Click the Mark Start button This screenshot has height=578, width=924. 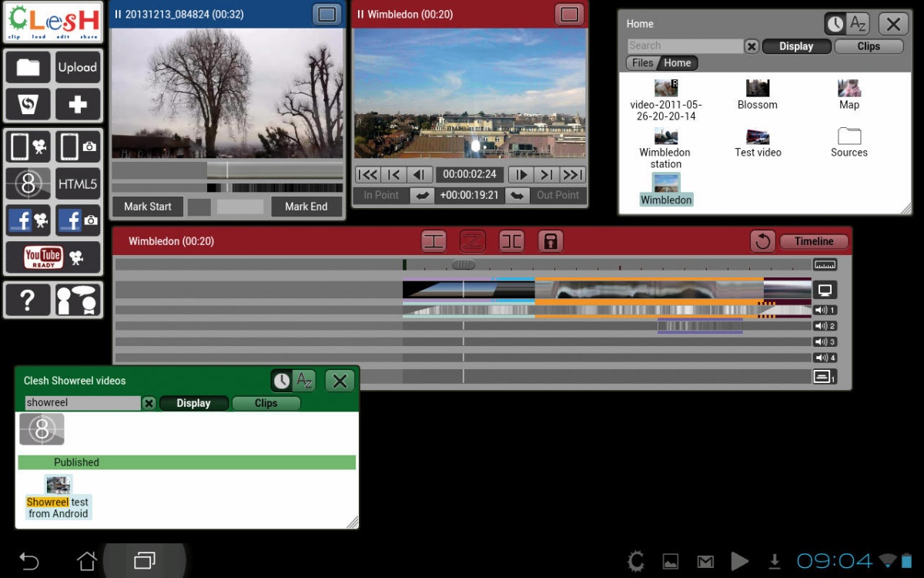(148, 207)
